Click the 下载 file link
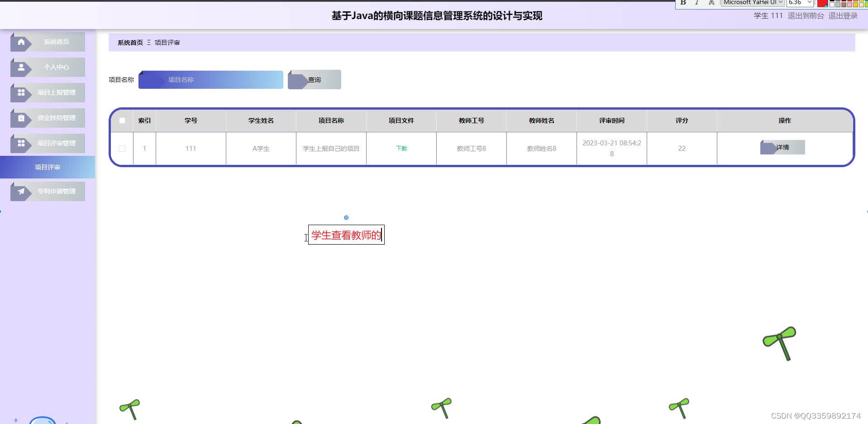868x424 pixels. (401, 149)
